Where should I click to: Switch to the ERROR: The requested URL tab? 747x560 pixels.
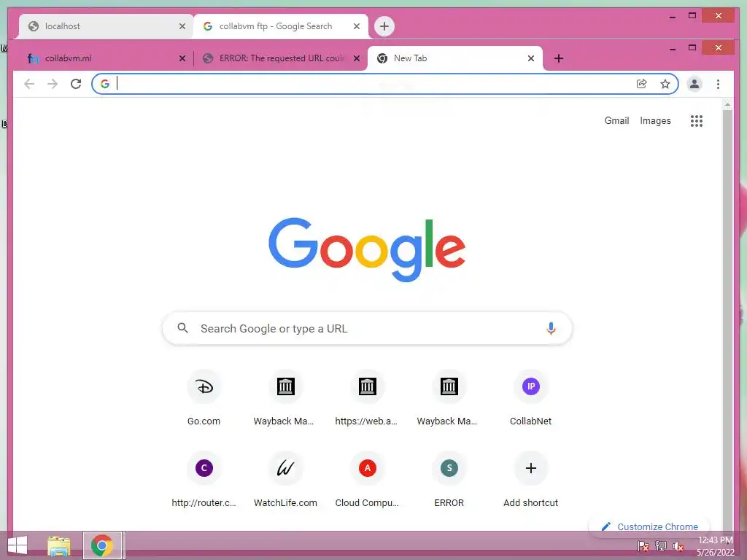pyautogui.click(x=281, y=58)
